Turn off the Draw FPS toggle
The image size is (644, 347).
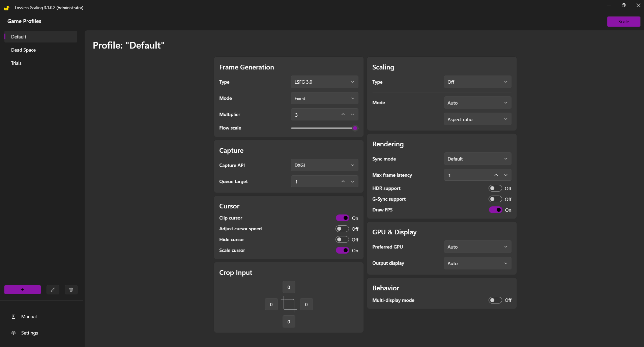(x=495, y=210)
